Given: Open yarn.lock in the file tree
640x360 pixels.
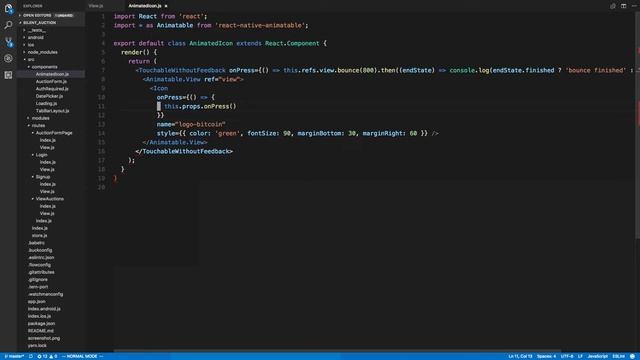Looking at the screenshot, I should [x=37, y=346].
